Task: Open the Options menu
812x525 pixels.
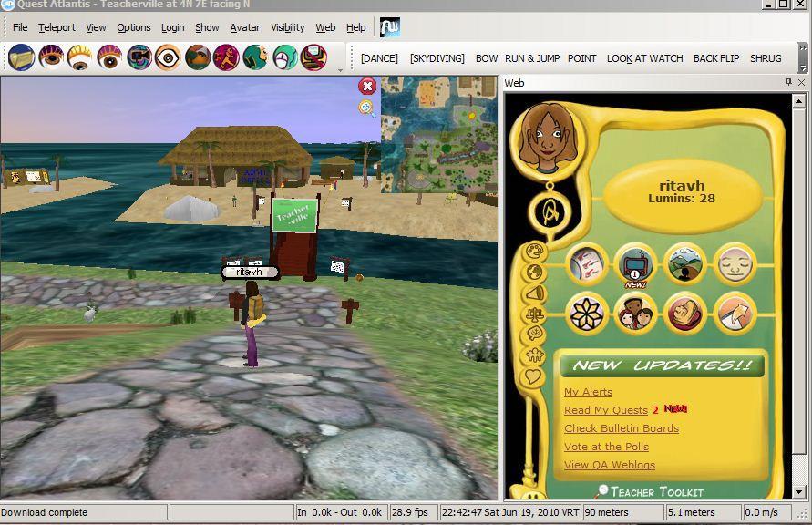Action: 134,27
